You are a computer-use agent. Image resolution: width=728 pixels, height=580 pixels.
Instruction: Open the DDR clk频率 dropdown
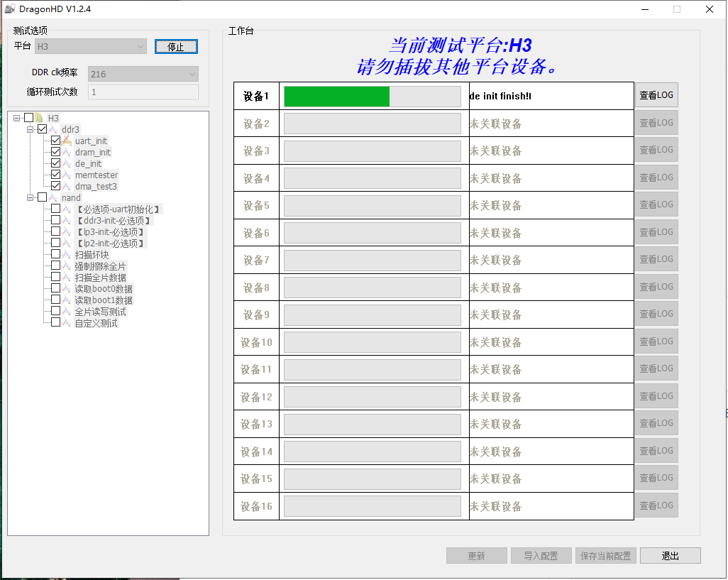tap(192, 74)
